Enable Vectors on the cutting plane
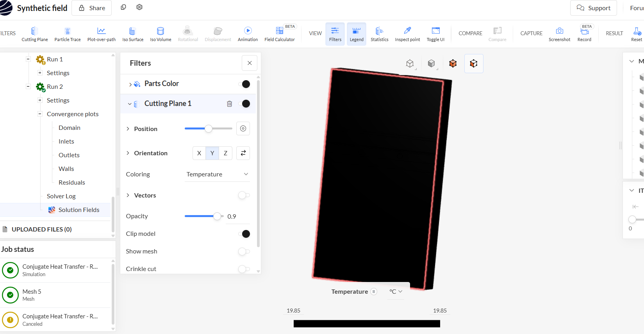Viewport: 644px width, 334px height. 244,195
